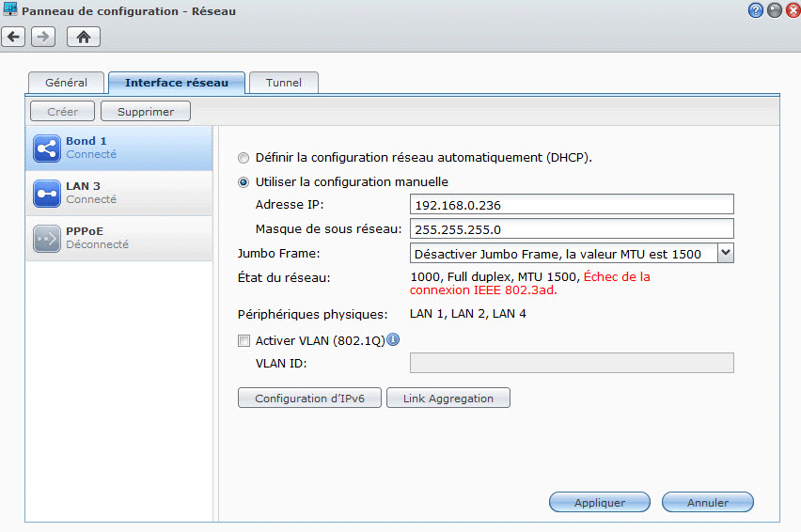The height and width of the screenshot is (532, 801).
Task: Open Configuration d'IPv6
Action: (x=309, y=399)
